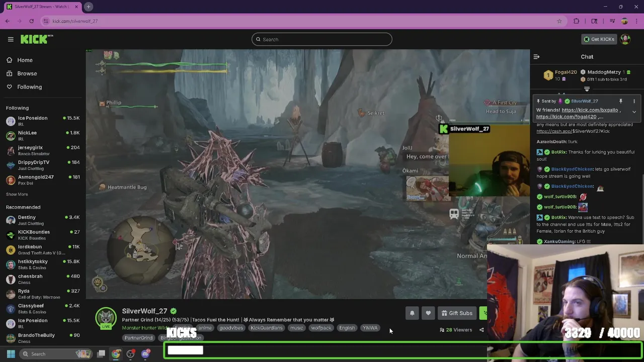Click the Gift Subs button
644x362 pixels.
[457, 313]
